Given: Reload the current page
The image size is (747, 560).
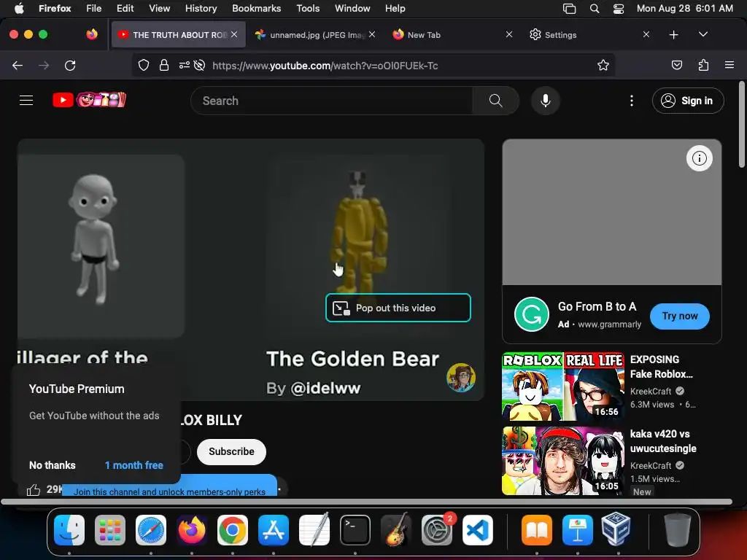Looking at the screenshot, I should (70, 65).
